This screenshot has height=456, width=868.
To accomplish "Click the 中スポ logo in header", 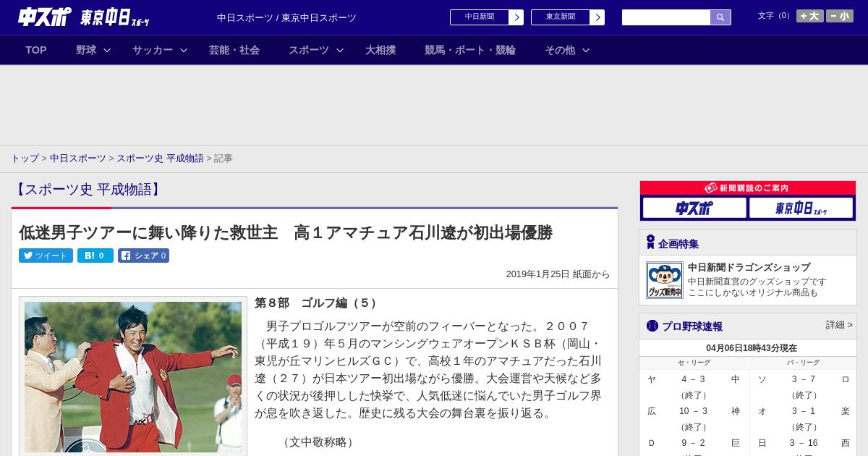I will pos(44,17).
